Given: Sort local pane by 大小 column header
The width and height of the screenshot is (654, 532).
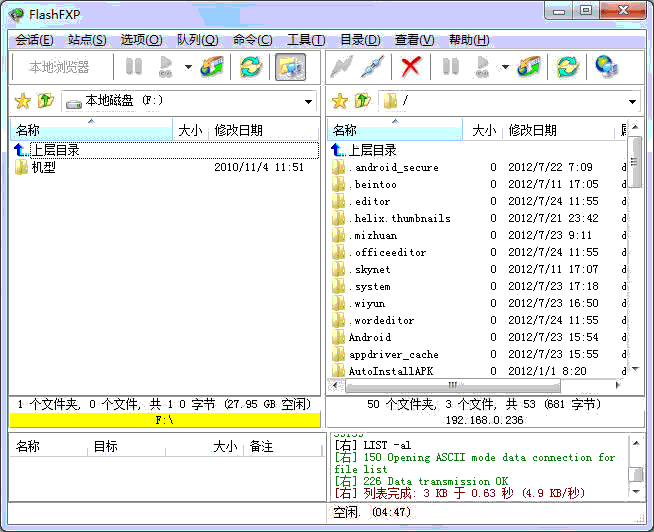Looking at the screenshot, I should point(190,130).
